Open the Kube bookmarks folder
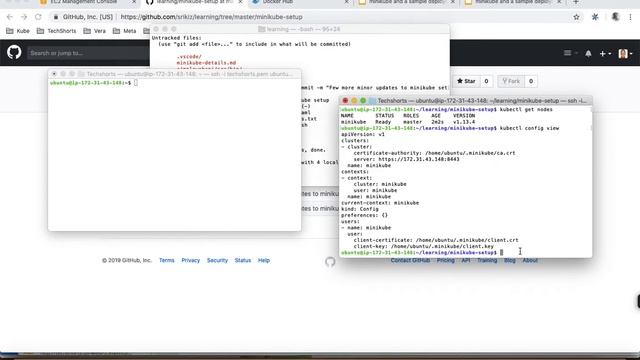 tap(18, 31)
